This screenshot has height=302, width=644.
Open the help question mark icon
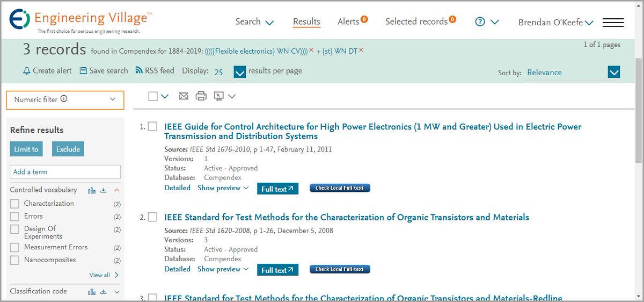tap(480, 21)
